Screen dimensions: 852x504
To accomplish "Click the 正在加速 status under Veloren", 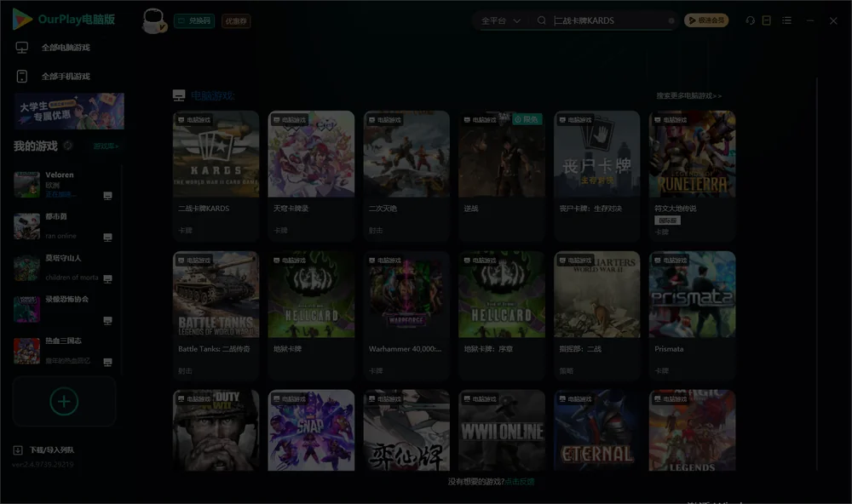I will click(x=60, y=194).
